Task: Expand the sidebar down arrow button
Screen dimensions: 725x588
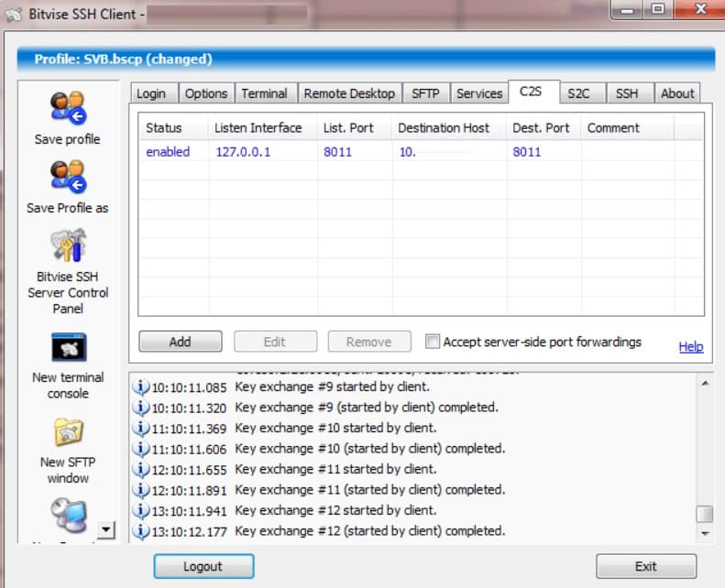Action: (106, 529)
